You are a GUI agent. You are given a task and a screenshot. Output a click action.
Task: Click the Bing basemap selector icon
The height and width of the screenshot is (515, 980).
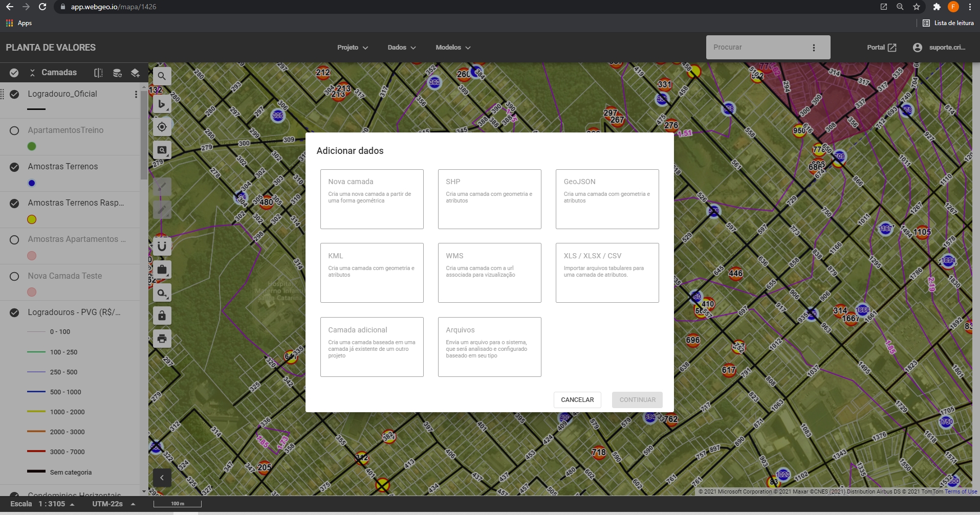click(x=162, y=104)
